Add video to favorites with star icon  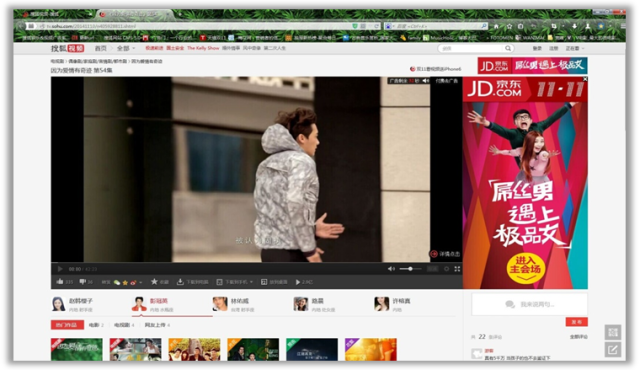[x=154, y=281]
